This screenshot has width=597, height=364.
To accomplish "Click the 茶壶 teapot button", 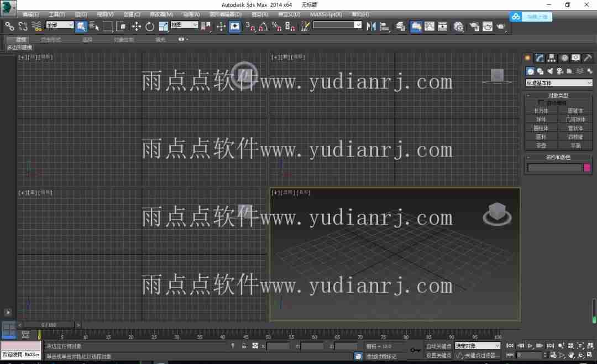I will click(541, 145).
